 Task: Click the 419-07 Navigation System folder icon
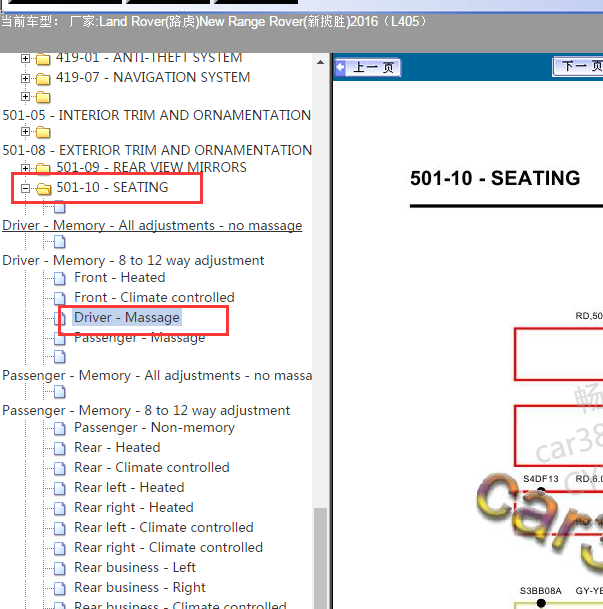point(43,79)
